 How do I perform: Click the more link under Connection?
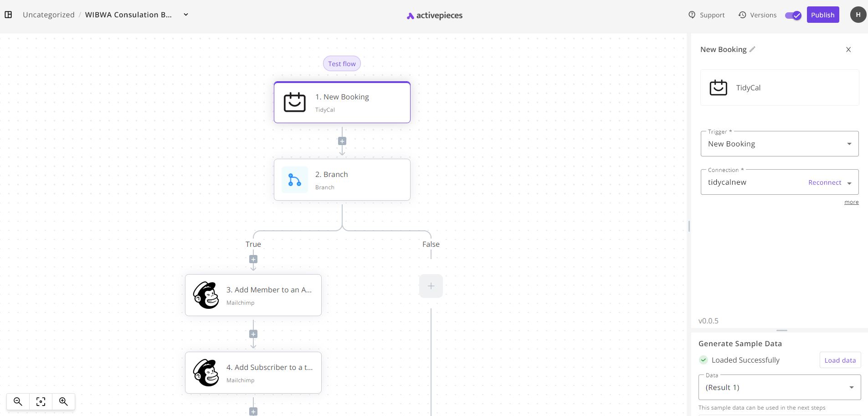tap(851, 202)
